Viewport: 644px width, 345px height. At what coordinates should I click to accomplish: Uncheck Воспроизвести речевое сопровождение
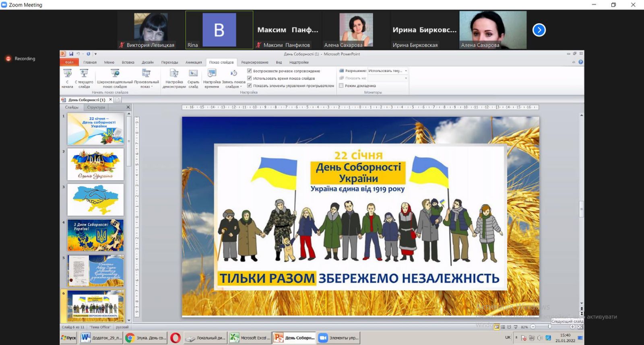coord(250,71)
